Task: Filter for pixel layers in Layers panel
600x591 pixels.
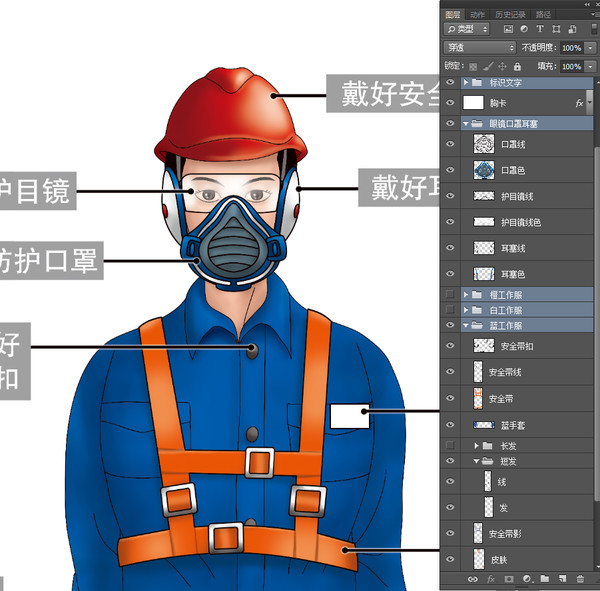Action: pos(508,29)
